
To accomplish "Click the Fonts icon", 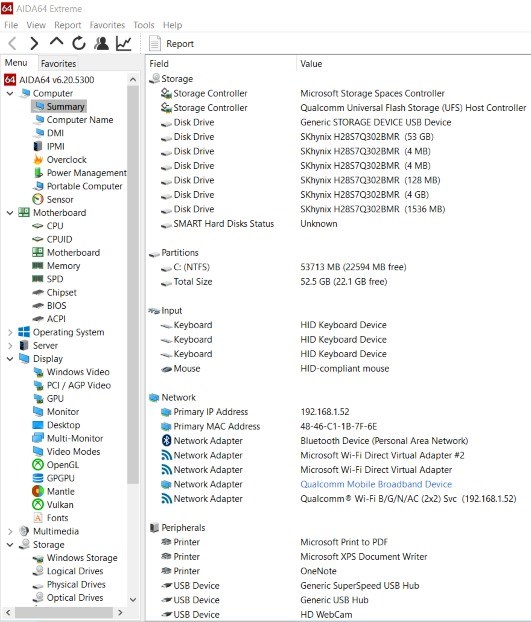I will click(x=38, y=518).
